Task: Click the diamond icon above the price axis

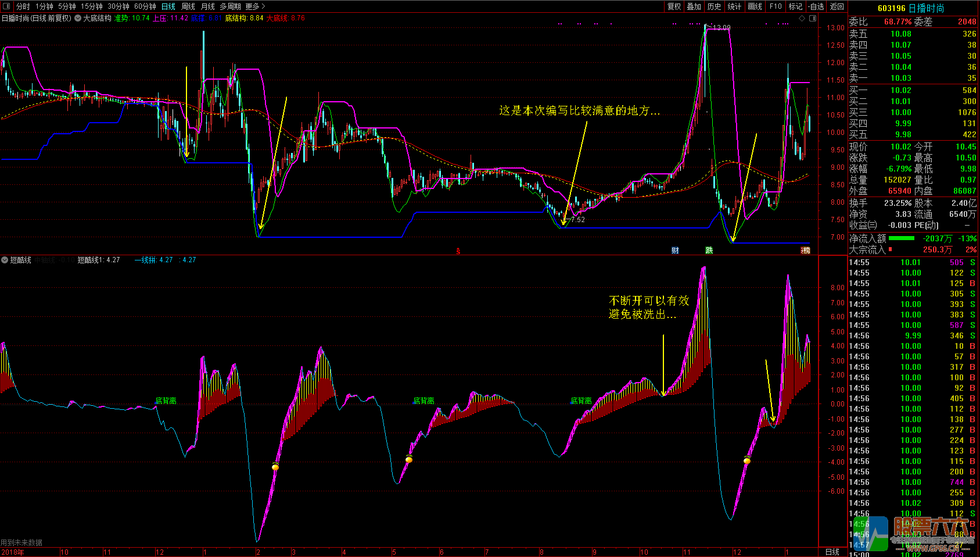Action: [x=802, y=18]
